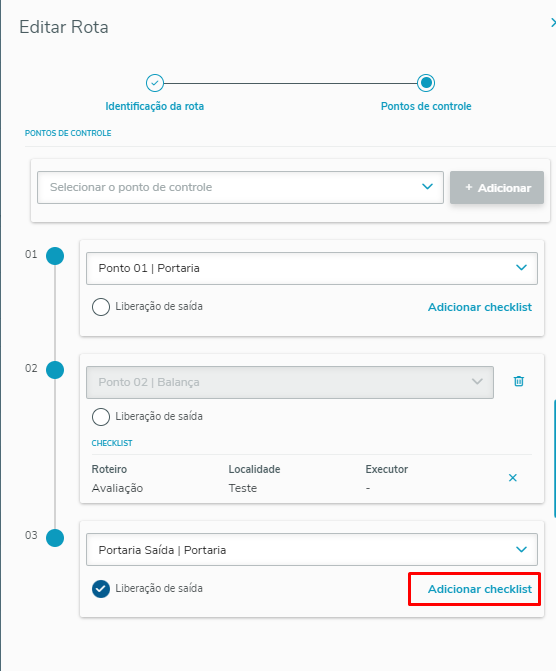Enable Liberação de saída for Ponto 01
The width and height of the screenshot is (556, 671).
[101, 307]
